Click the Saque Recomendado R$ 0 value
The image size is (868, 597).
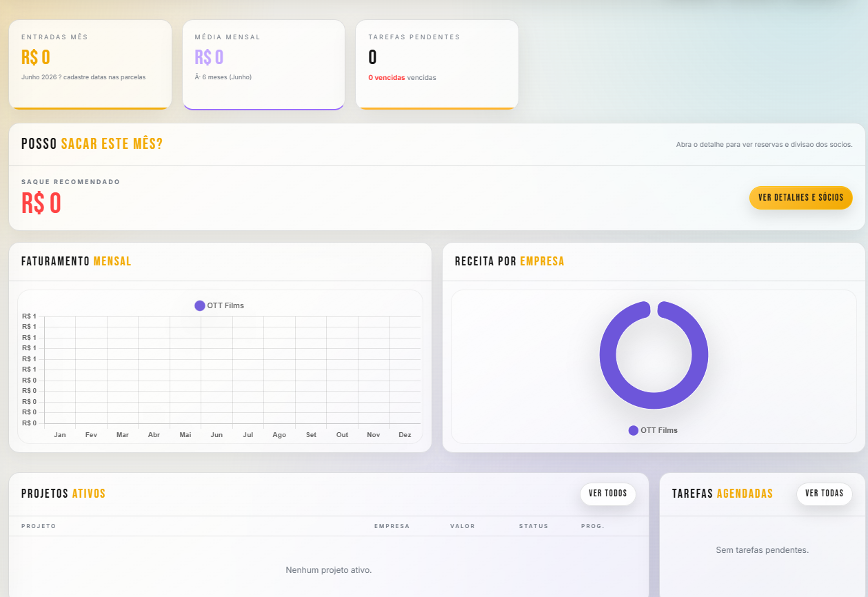(41, 203)
